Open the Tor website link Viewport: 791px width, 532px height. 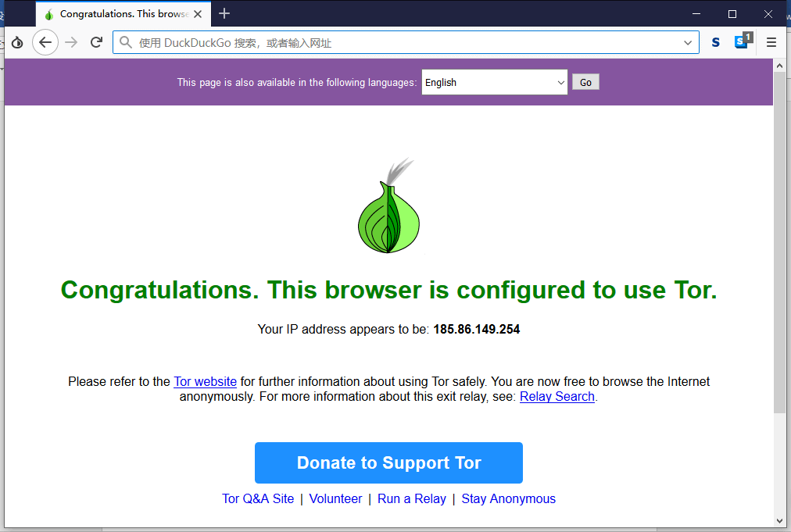click(206, 382)
